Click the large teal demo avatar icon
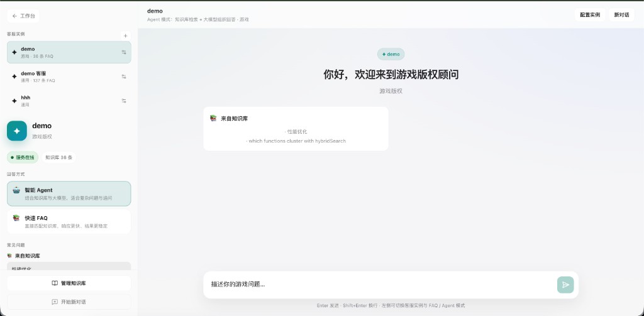 click(17, 131)
